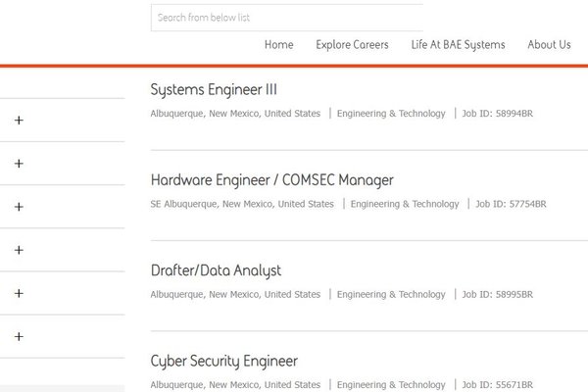This screenshot has width=588, height=392.
Task: Click Job ID: 58995BR text
Action: click(x=497, y=294)
